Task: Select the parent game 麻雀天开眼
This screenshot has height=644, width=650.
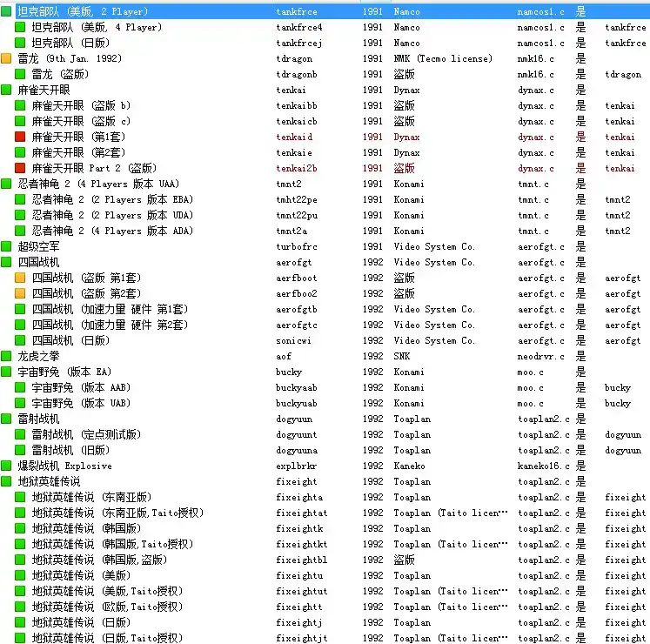Action: [x=44, y=91]
